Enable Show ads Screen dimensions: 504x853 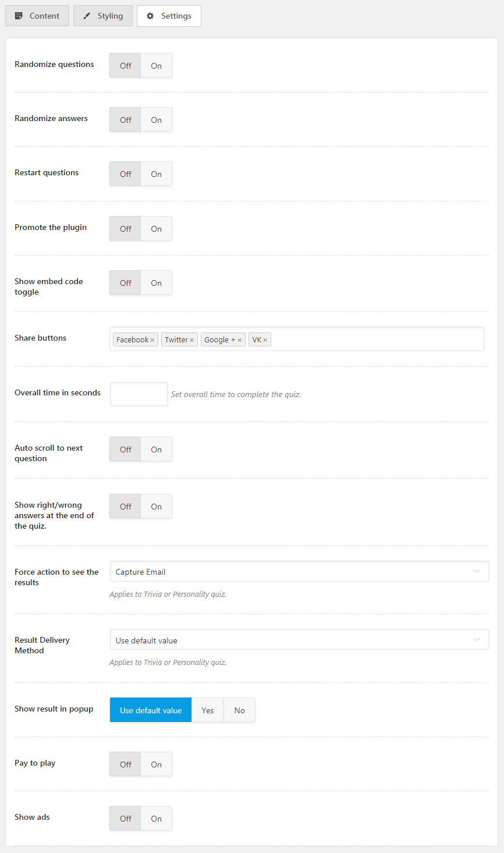tap(156, 818)
